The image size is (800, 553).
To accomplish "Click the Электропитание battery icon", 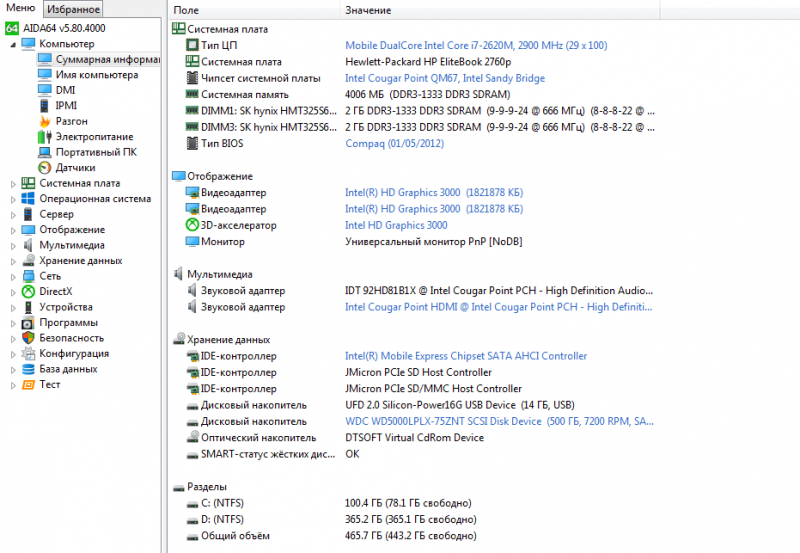I will pyautogui.click(x=44, y=137).
